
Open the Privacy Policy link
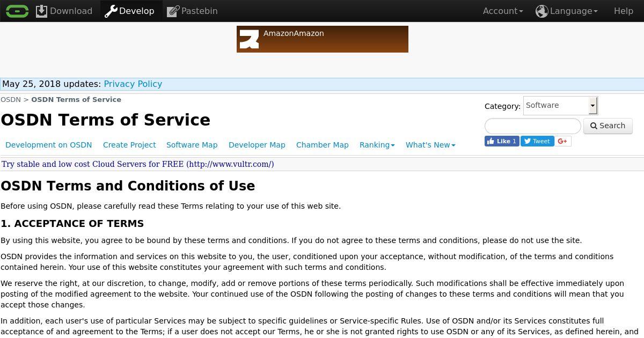[x=133, y=84]
